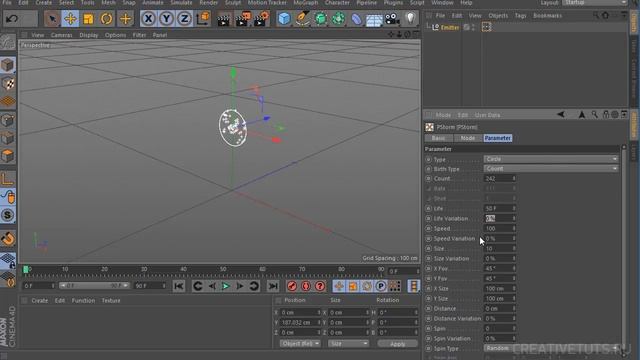The width and height of the screenshot is (640, 360).
Task: Open the Size mode dropdown
Action: point(348,344)
